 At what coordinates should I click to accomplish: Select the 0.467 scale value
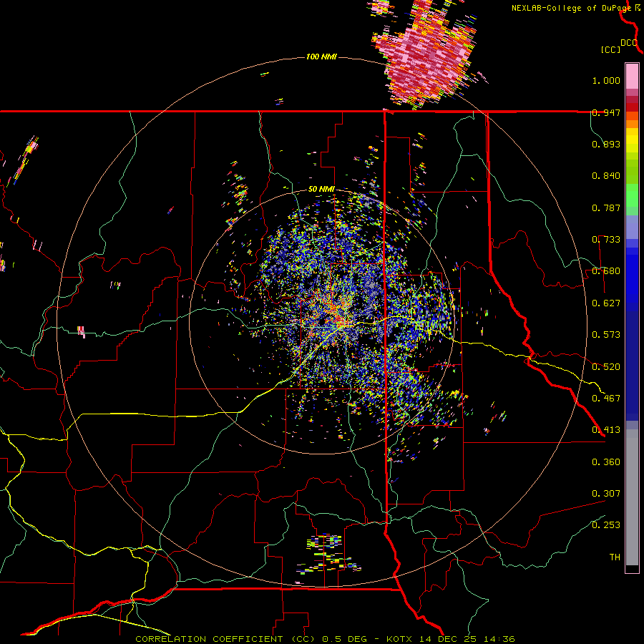pos(606,399)
